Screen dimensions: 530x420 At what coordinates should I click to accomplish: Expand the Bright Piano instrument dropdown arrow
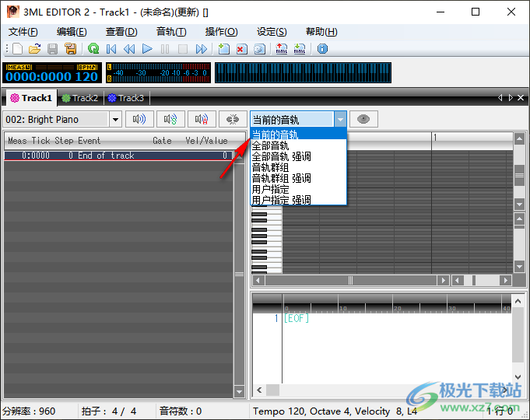(x=115, y=119)
